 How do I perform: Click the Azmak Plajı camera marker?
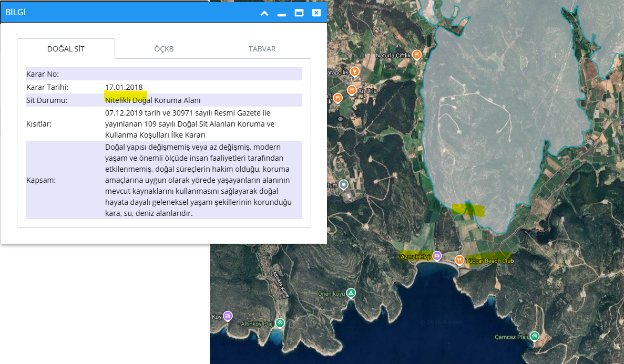[x=437, y=256]
